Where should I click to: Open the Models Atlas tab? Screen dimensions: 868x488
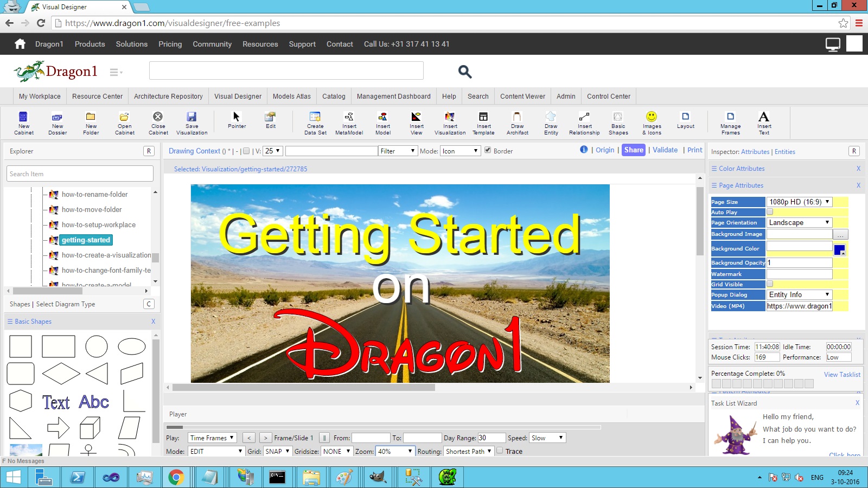292,96
